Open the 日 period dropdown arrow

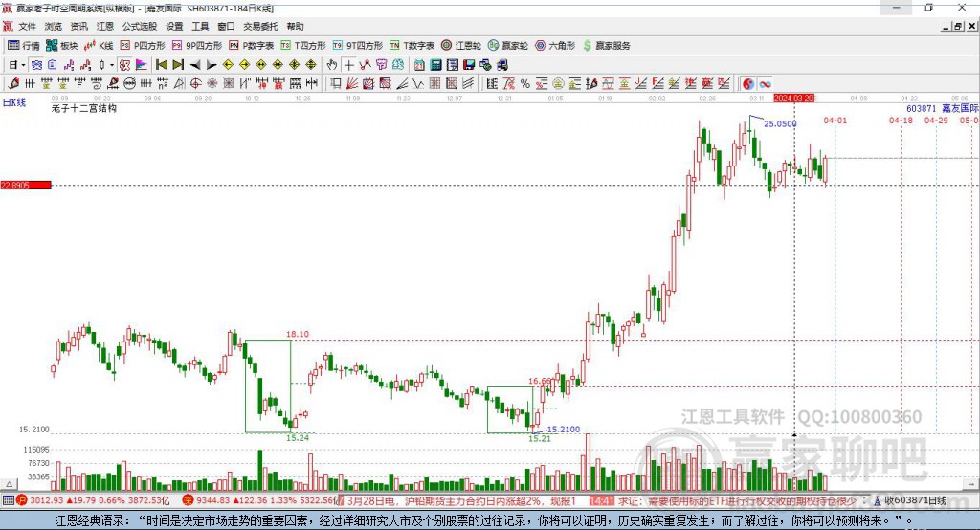click(x=23, y=65)
